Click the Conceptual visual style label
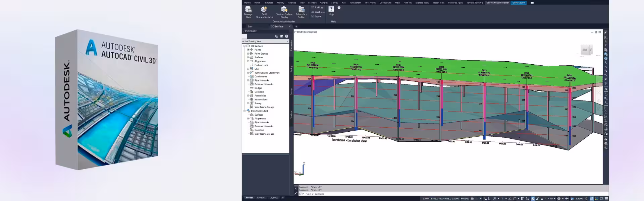This screenshot has width=644, height=201. (311, 32)
